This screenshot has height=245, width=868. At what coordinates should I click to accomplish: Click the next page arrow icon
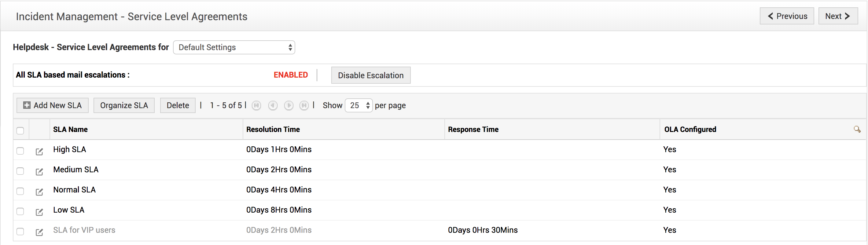coord(289,106)
